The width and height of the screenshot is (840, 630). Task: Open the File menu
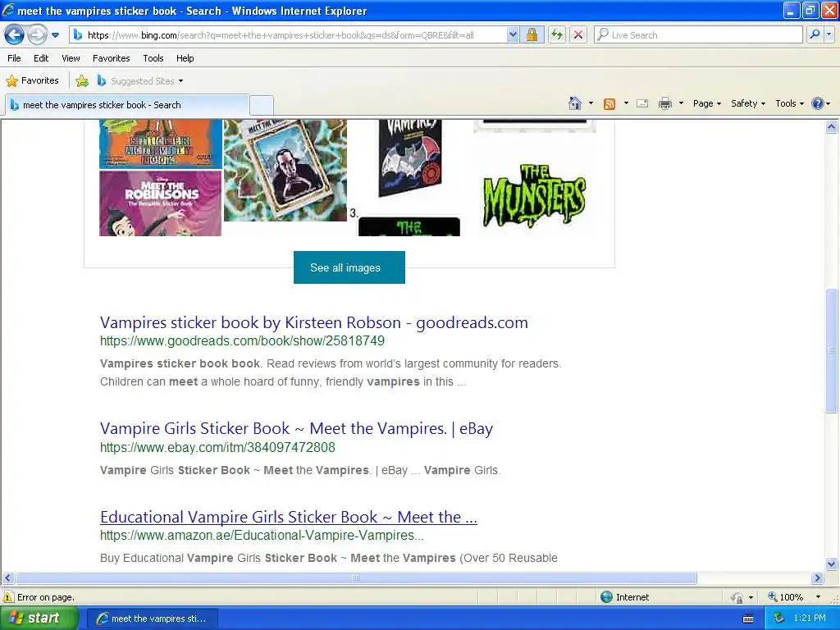tap(15, 58)
